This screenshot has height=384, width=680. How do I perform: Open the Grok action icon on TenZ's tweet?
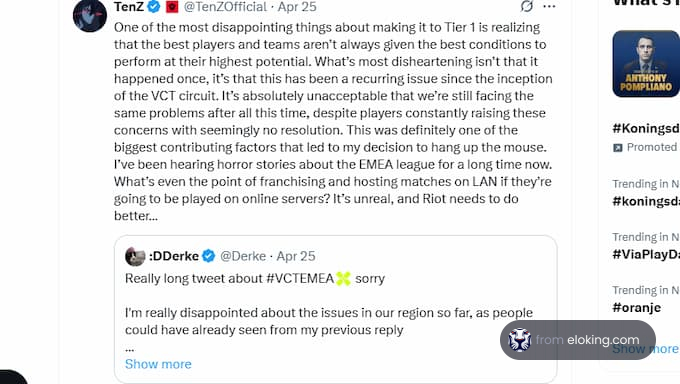(x=526, y=6)
